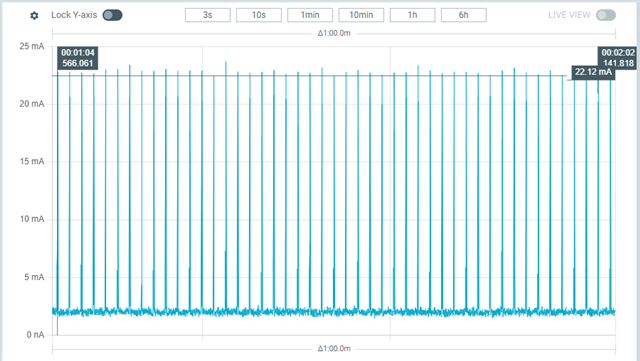Screen dimensions: 640x361
Task: Choose the 6h time window
Action: click(464, 15)
